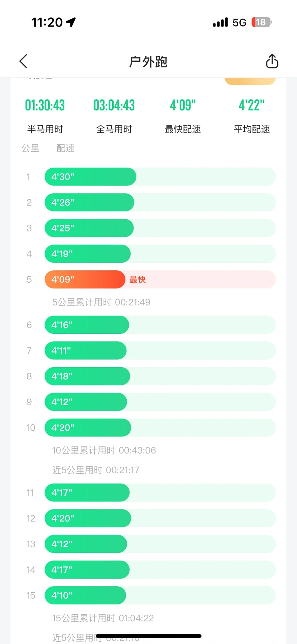Select the kilometer 10 pace bar 4'20"
Image resolution: width=297 pixels, height=644 pixels.
88,428
